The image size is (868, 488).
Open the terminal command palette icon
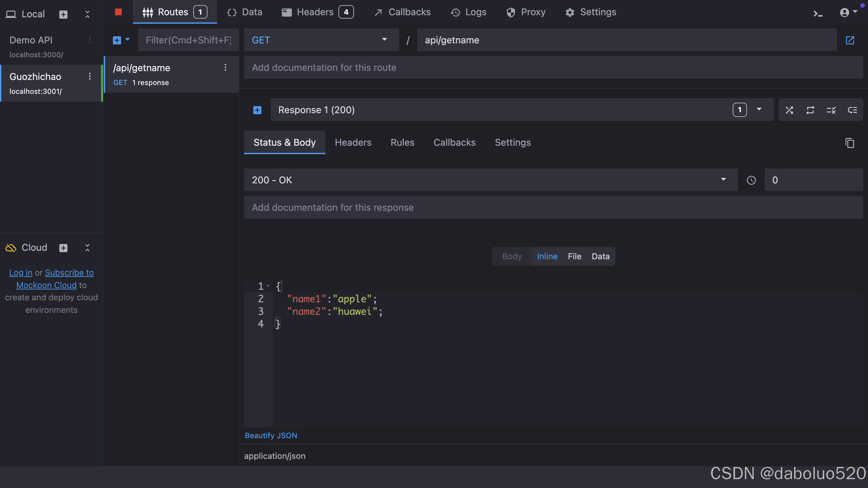818,14
